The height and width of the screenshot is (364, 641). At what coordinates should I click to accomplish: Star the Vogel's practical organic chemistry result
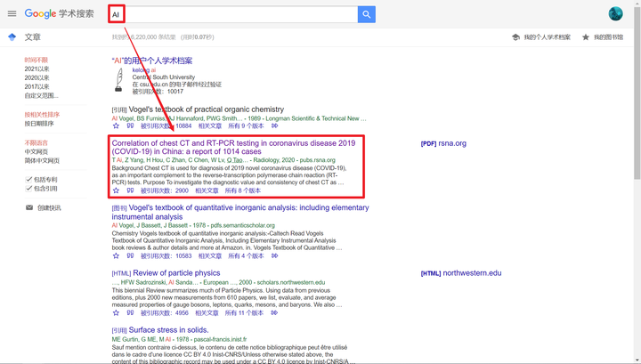coord(116,125)
